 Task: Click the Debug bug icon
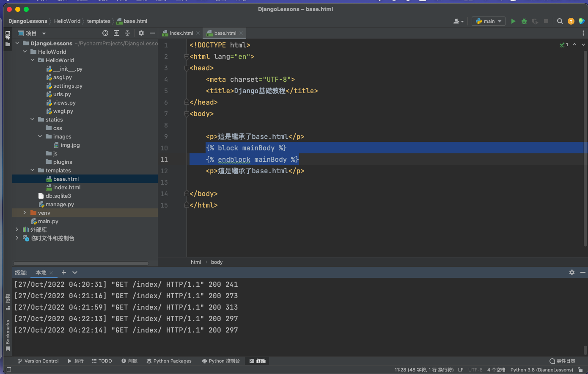524,21
